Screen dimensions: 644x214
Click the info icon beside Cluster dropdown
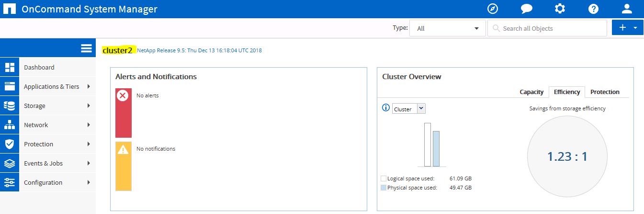point(386,108)
